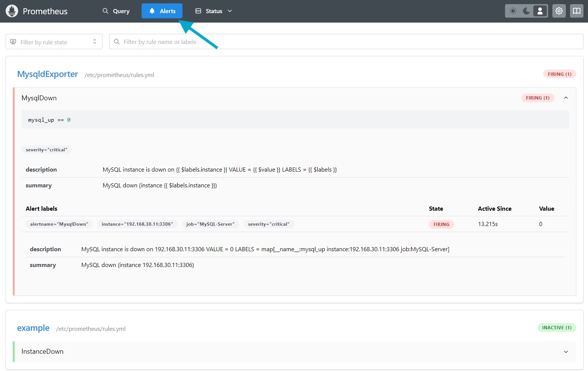This screenshot has height=371, width=588.
Task: Open the Query page
Action: point(116,11)
